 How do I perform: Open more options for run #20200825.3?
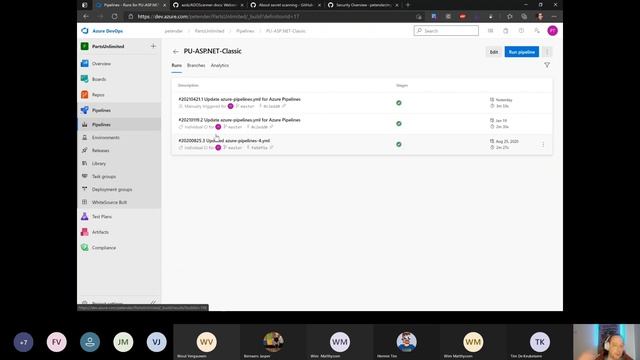click(542, 144)
